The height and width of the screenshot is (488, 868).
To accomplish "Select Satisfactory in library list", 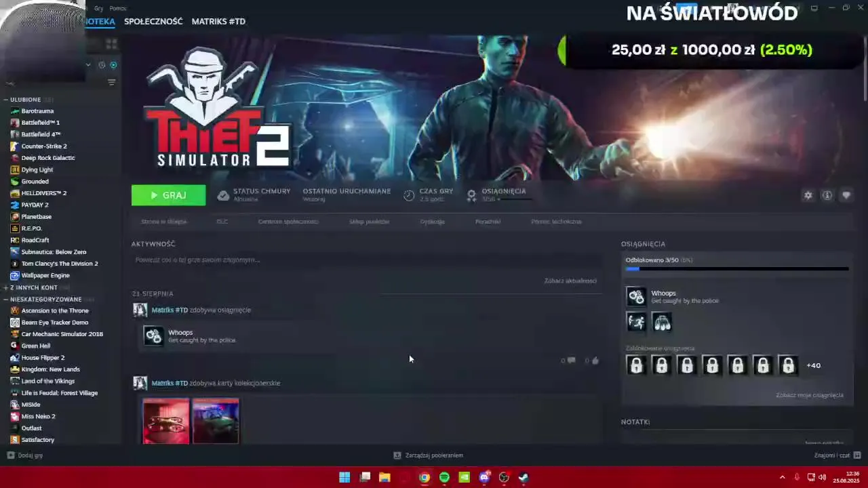I will tap(38, 440).
